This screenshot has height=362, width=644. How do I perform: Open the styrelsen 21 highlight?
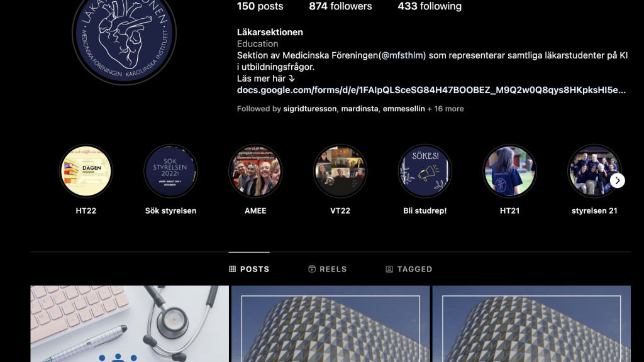point(594,171)
